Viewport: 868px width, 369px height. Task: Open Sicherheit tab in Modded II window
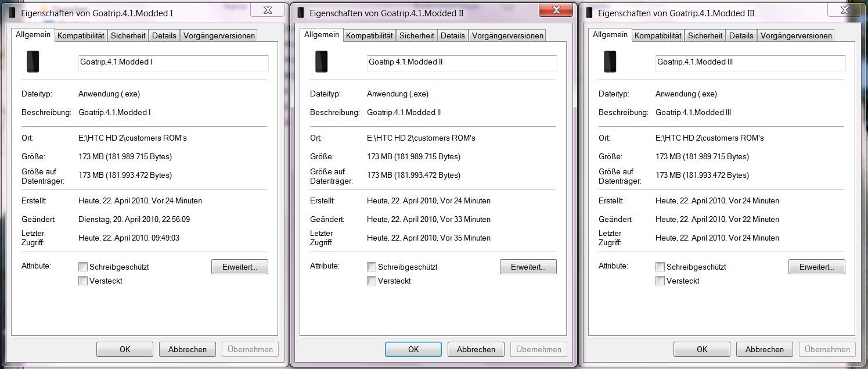417,35
